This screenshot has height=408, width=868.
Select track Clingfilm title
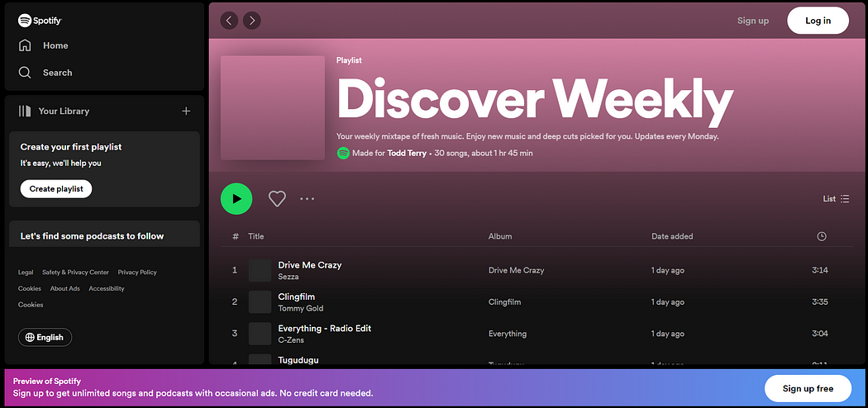pos(296,297)
